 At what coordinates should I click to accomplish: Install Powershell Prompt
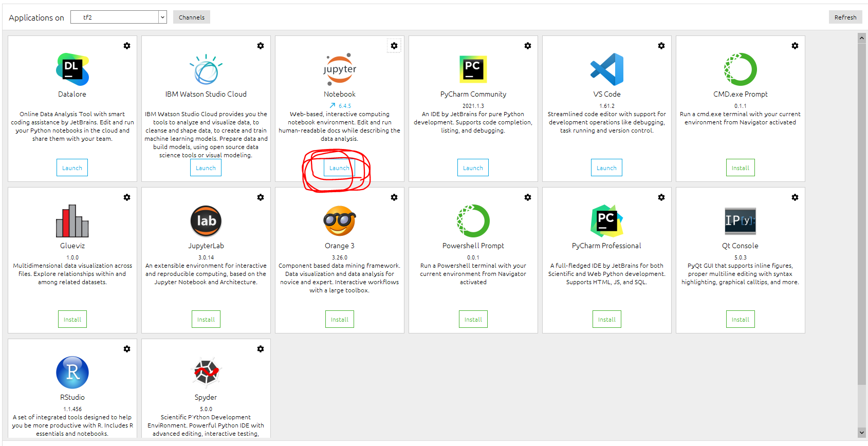tap(473, 319)
